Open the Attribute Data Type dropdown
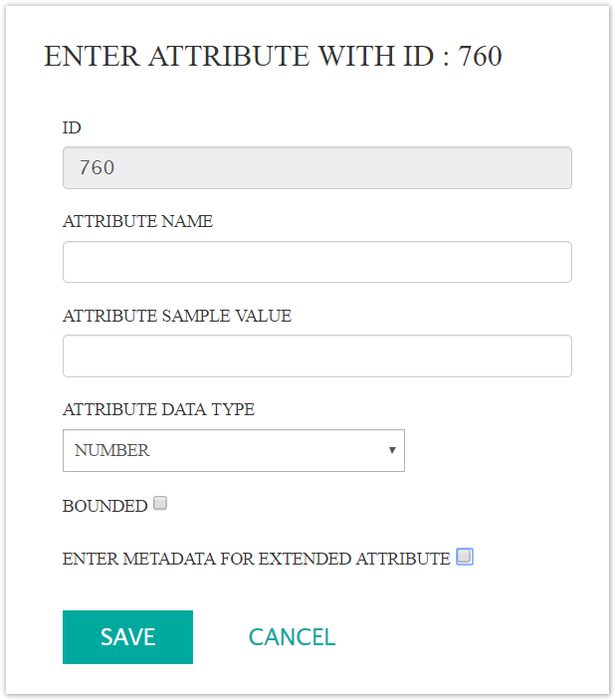The image size is (615, 700). point(233,450)
